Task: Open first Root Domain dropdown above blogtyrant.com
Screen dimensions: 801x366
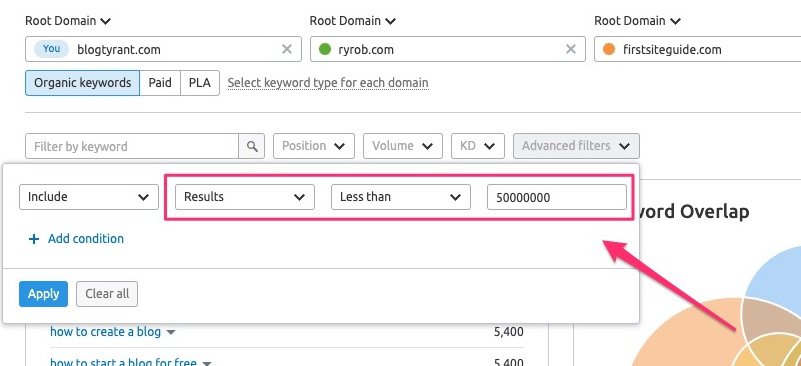Action: tap(68, 21)
